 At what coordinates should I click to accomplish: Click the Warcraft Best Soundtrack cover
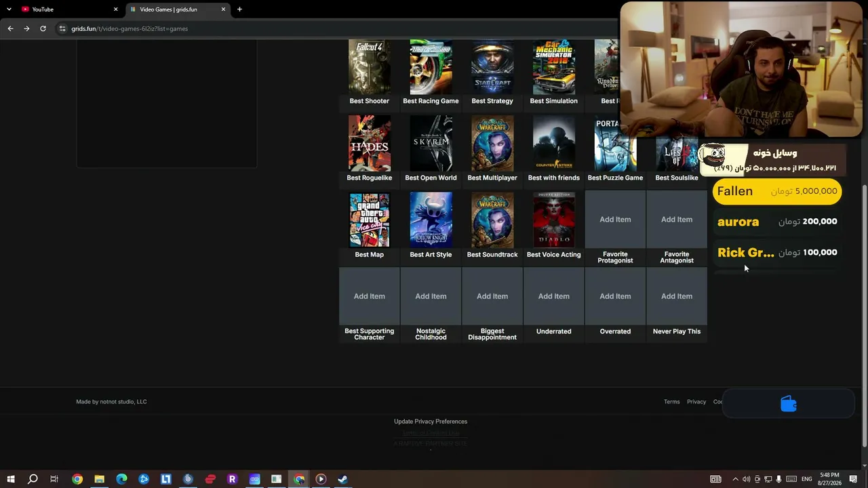click(x=492, y=220)
